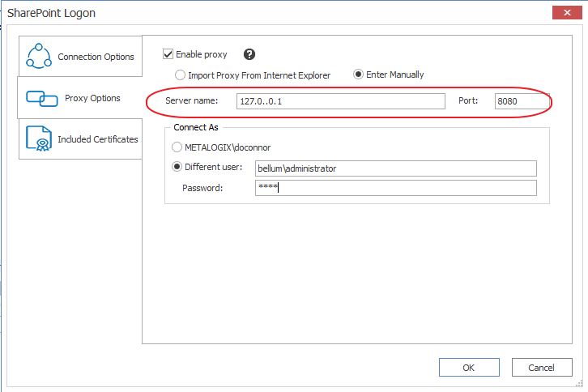This screenshot has width=588, height=392.
Task: Click the Connection Options share icon
Action: tap(39, 56)
